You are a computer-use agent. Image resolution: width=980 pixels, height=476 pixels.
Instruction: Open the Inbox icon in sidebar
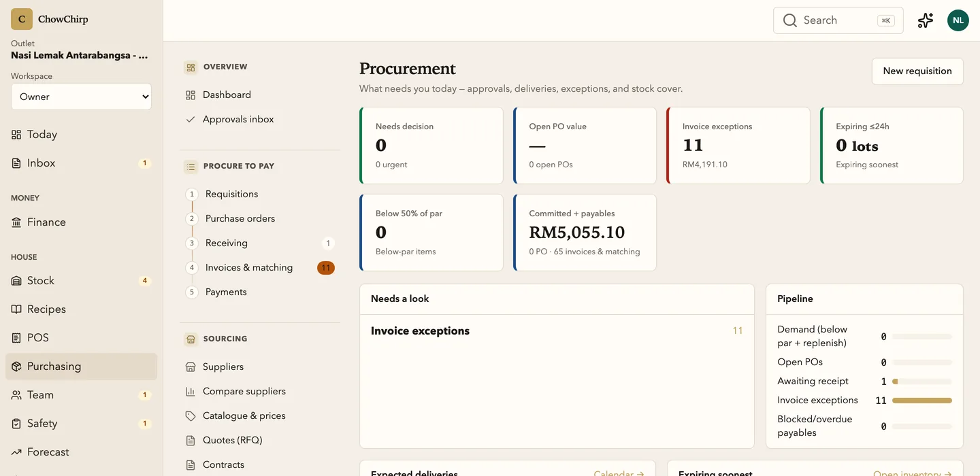click(16, 163)
